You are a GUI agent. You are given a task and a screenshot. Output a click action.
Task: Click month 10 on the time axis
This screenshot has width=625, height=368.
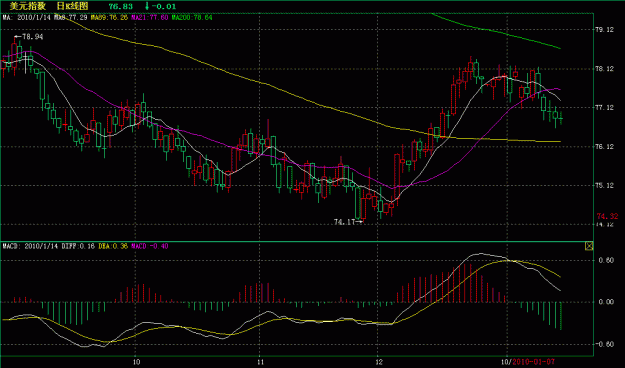[x=137, y=362]
